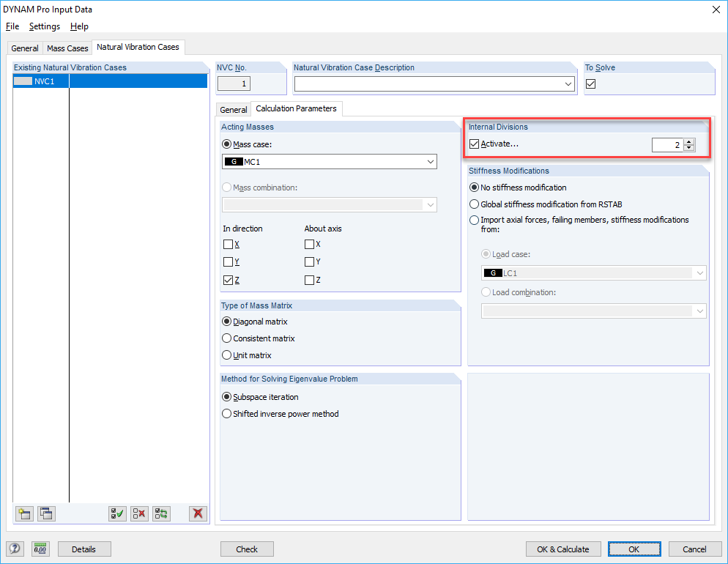
Task: Enable About axis X checkbox
Action: pyautogui.click(x=309, y=244)
